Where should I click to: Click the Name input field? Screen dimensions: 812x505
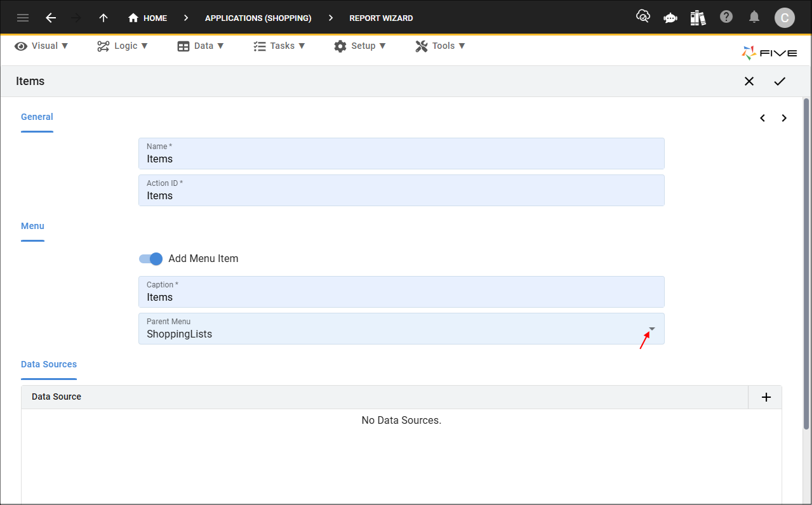click(x=401, y=154)
